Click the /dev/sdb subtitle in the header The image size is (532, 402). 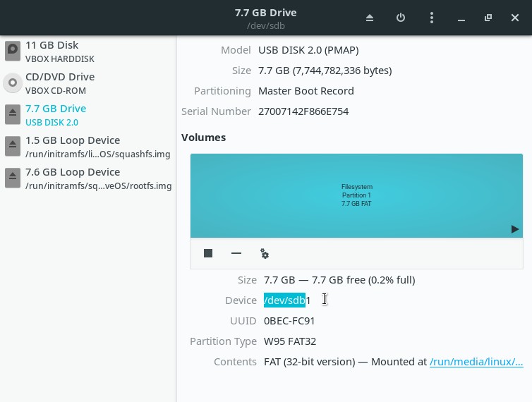[266, 26]
